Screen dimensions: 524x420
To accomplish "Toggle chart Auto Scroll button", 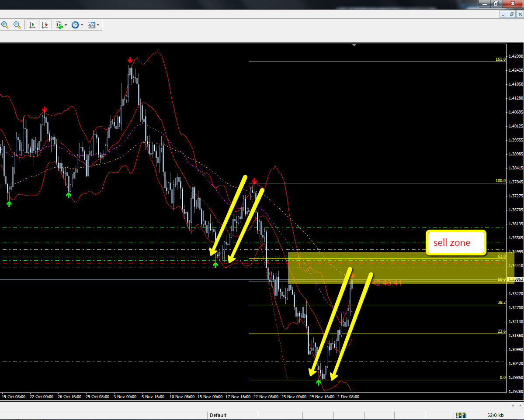I will 32,25.
